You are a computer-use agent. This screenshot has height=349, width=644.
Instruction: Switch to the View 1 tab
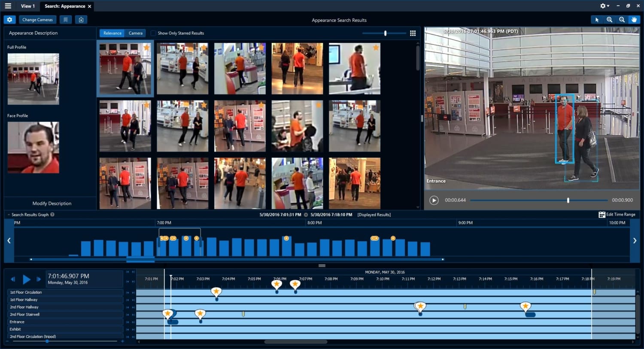click(27, 6)
